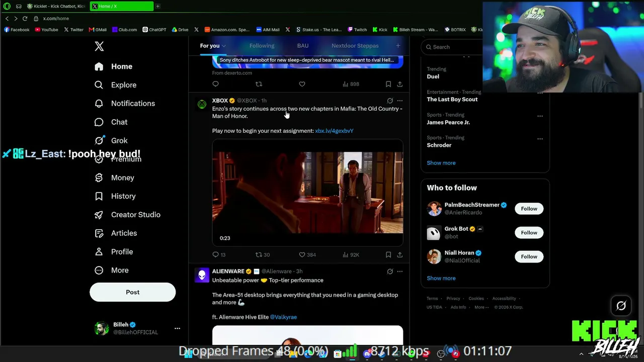This screenshot has width=644, height=362.
Task: Open options for The Last Boy Scout trend
Action: point(540,93)
